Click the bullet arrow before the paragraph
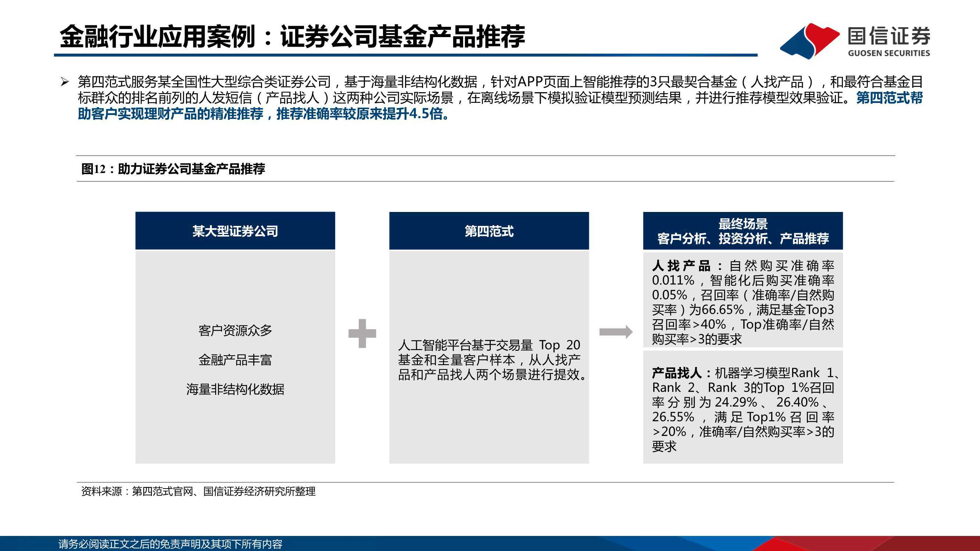 click(x=65, y=82)
